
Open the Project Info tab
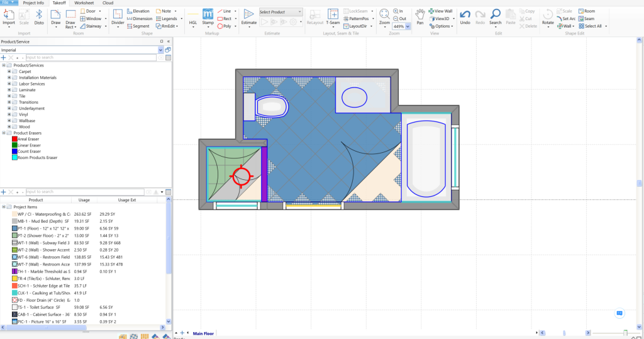pos(33,3)
